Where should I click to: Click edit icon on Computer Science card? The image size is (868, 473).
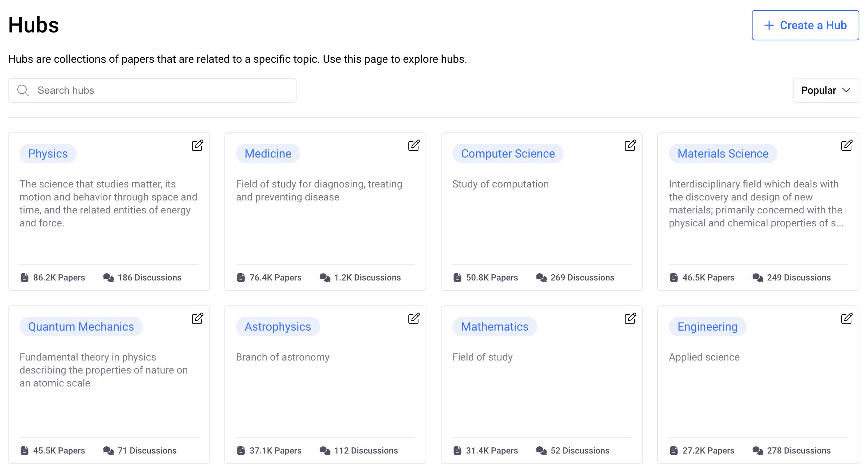pyautogui.click(x=630, y=145)
